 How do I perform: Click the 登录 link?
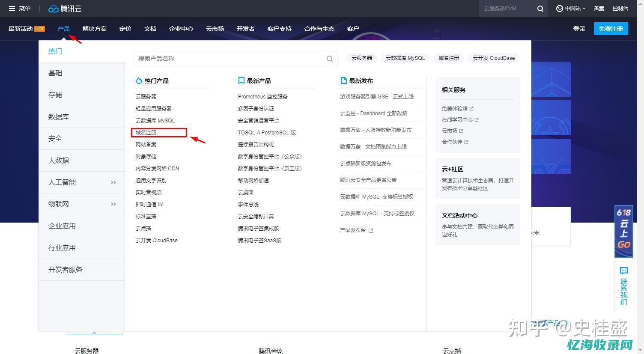point(579,29)
